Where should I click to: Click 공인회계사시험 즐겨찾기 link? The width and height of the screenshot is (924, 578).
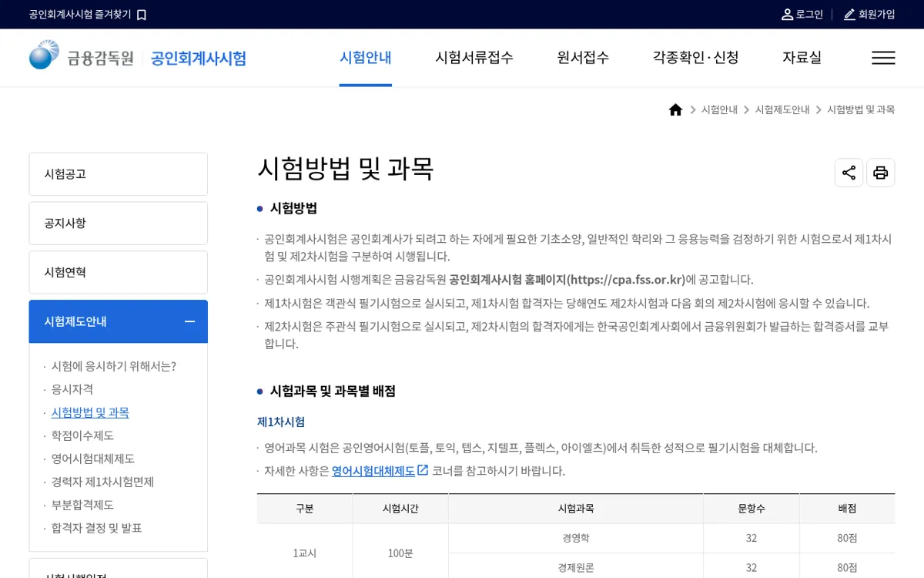click(x=80, y=15)
